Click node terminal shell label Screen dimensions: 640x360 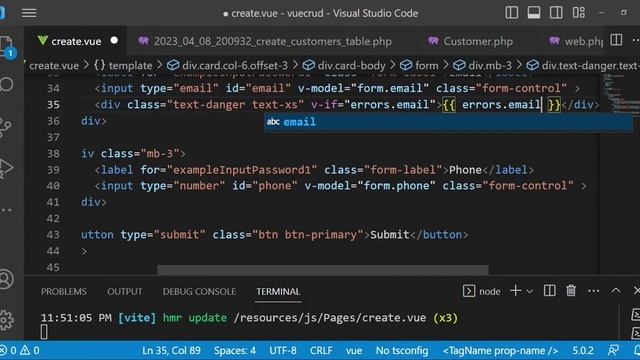click(x=482, y=291)
